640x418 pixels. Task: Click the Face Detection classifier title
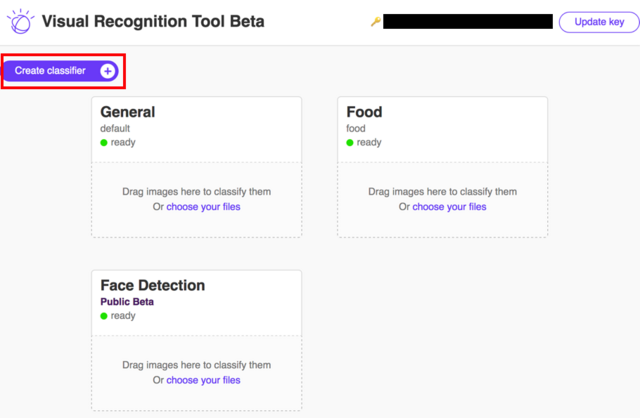(153, 285)
